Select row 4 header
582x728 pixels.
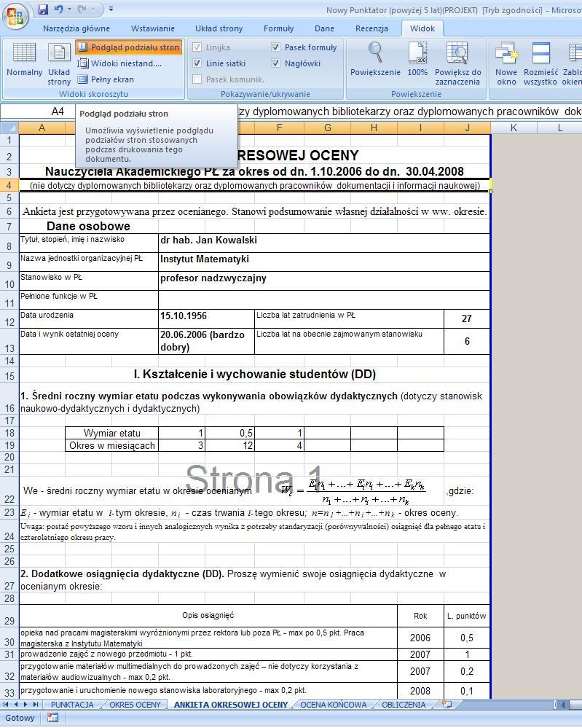[9, 185]
